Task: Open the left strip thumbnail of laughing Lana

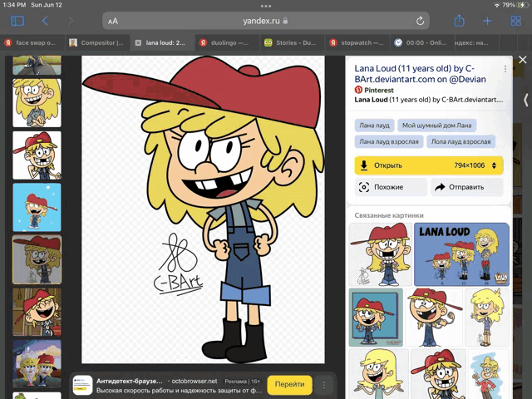Action: pyautogui.click(x=37, y=313)
